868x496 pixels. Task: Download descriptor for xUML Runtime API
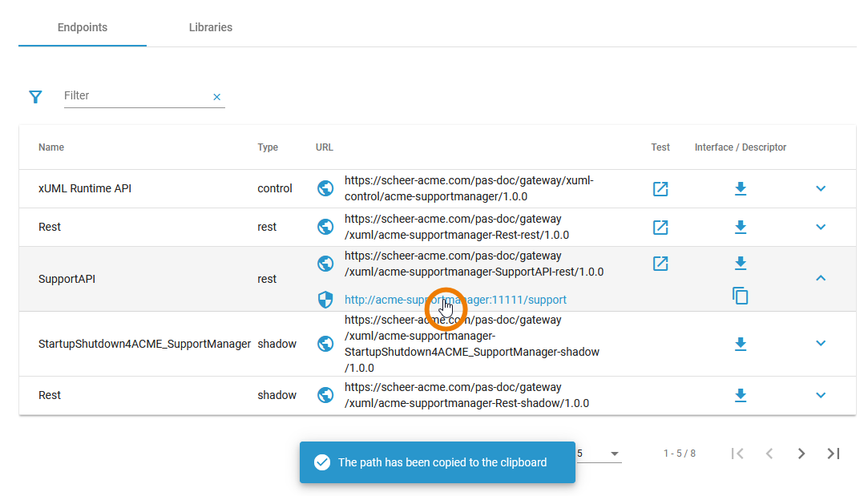tap(741, 189)
